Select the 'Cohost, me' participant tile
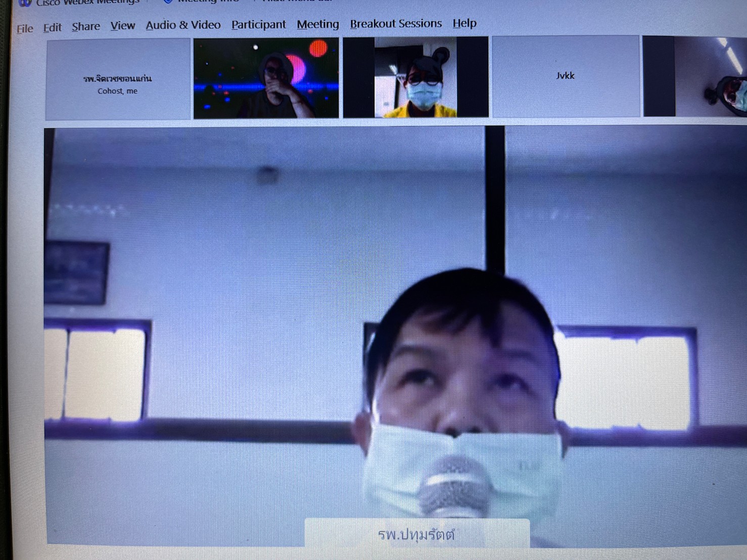Screen dimensions: 747x560 point(118,79)
